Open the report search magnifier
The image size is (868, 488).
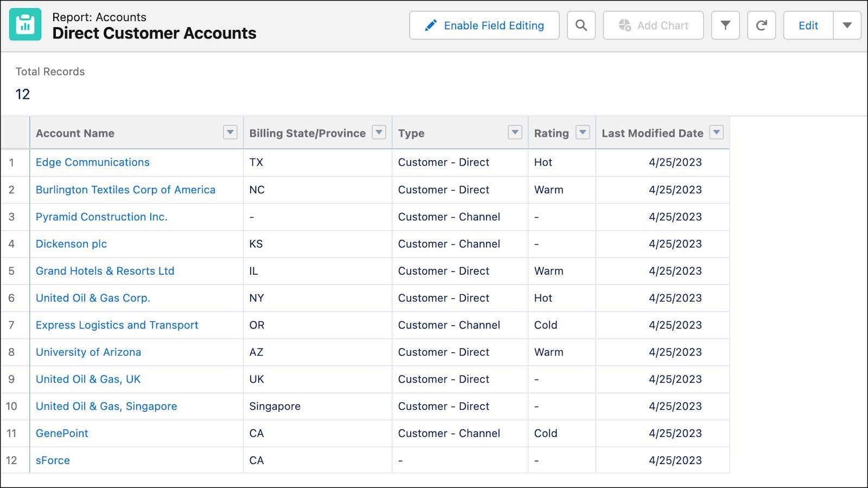tap(581, 26)
